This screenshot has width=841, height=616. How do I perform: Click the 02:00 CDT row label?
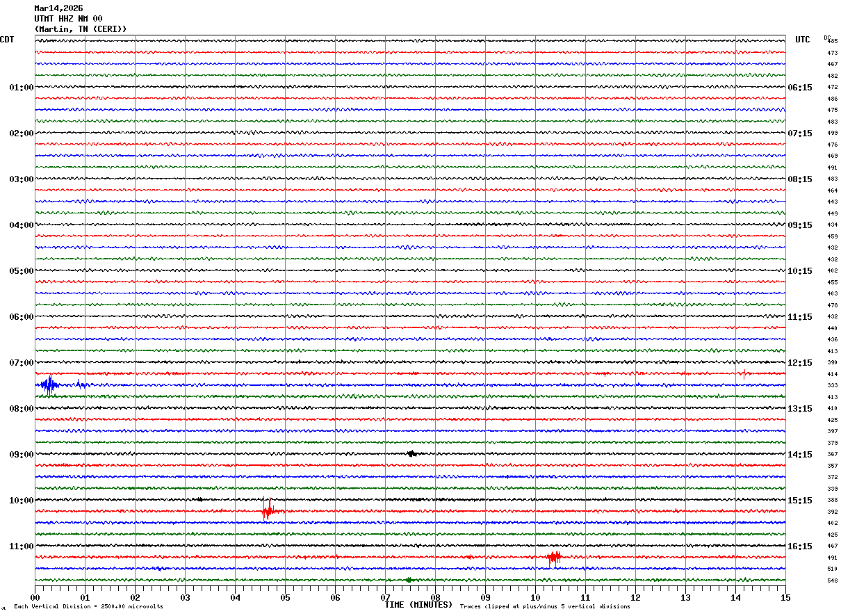tap(22, 133)
